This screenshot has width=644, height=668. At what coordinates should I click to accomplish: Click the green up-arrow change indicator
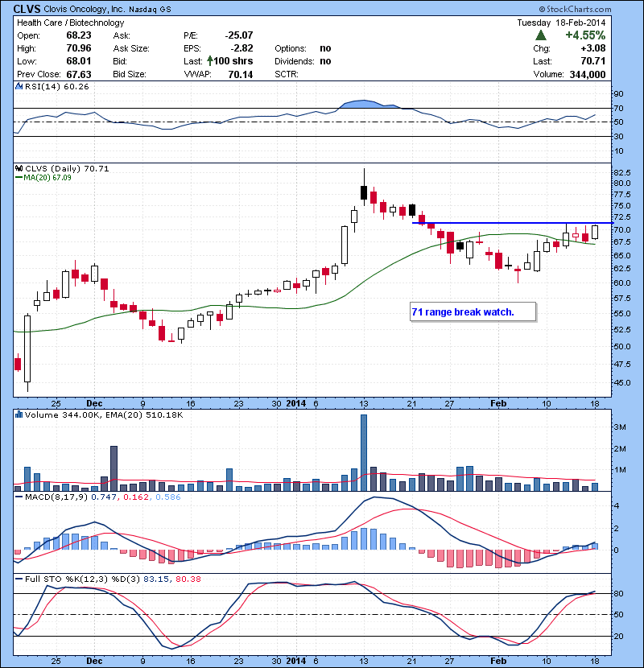540,35
